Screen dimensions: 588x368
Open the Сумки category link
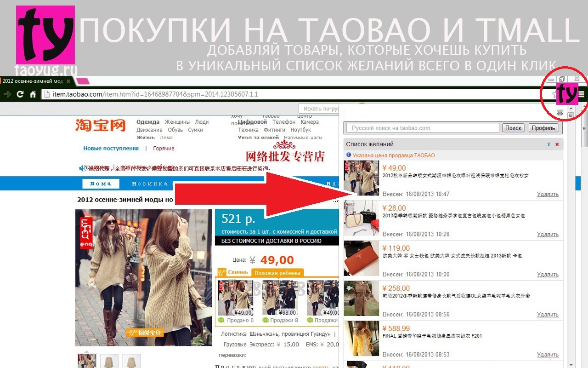(195, 130)
